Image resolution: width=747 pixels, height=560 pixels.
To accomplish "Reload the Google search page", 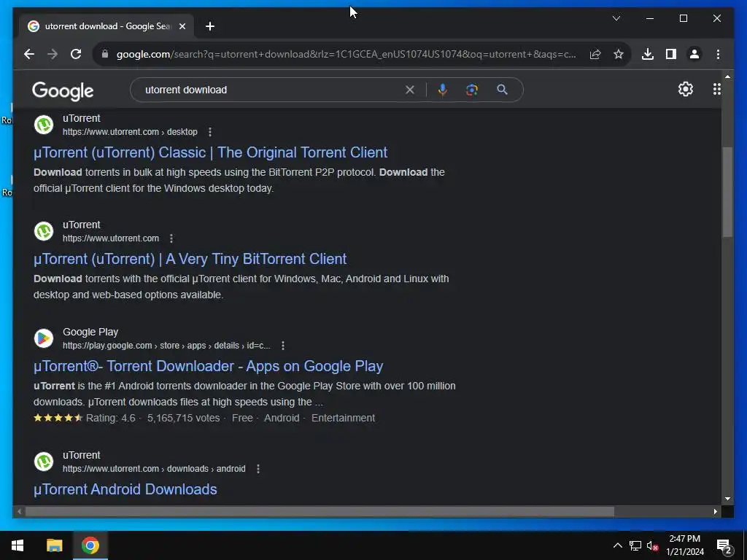I will coord(76,54).
